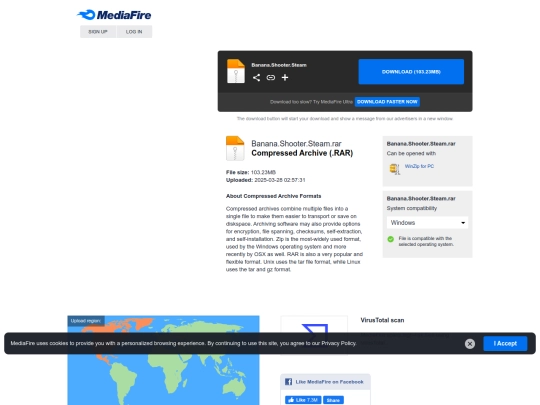Open the Windows system compatibility dropdown
Image resolution: width=540 pixels, height=405 pixels.
(x=427, y=223)
